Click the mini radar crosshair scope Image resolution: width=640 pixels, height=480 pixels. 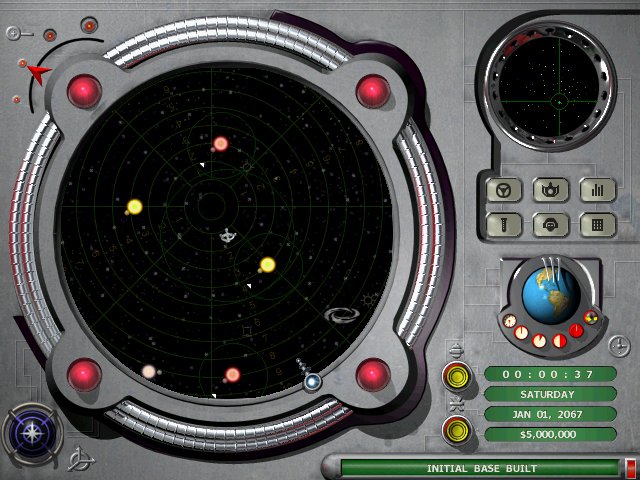pyautogui.click(x=549, y=87)
